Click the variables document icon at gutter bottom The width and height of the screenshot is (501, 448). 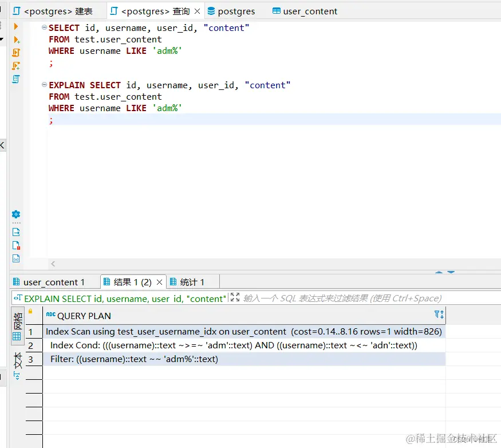click(16, 258)
